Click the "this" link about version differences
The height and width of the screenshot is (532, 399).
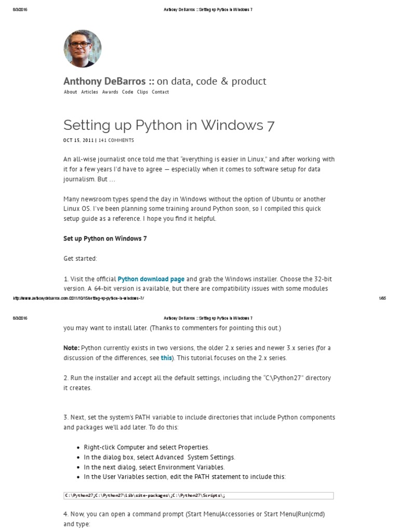coord(166,358)
